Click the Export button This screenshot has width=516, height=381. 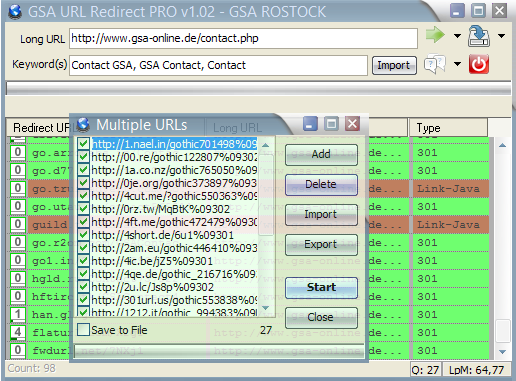[x=321, y=245]
